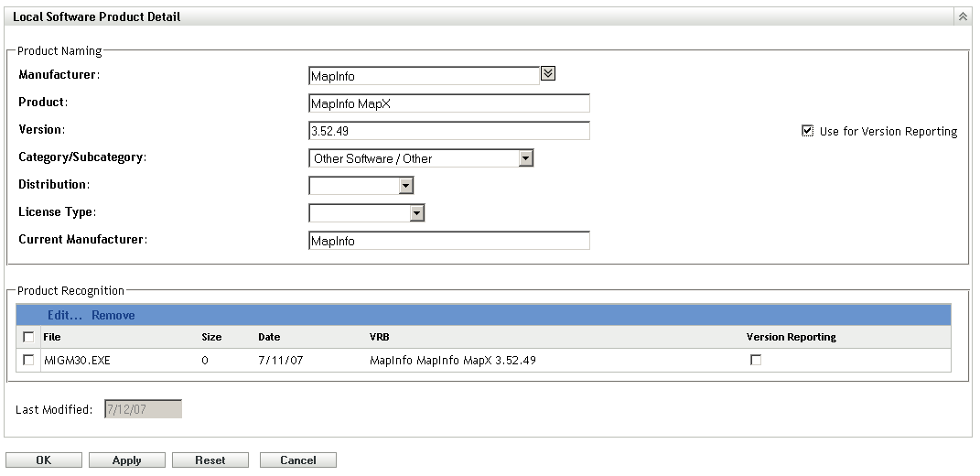Screen dimensions: 980x476
Task: Click the Current Manufacturer input field
Action: pyautogui.click(x=448, y=241)
